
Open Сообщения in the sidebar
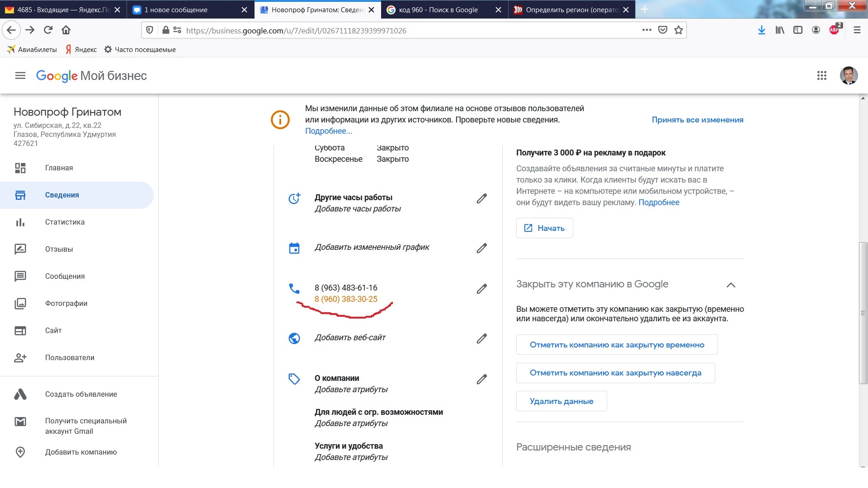click(77, 277)
